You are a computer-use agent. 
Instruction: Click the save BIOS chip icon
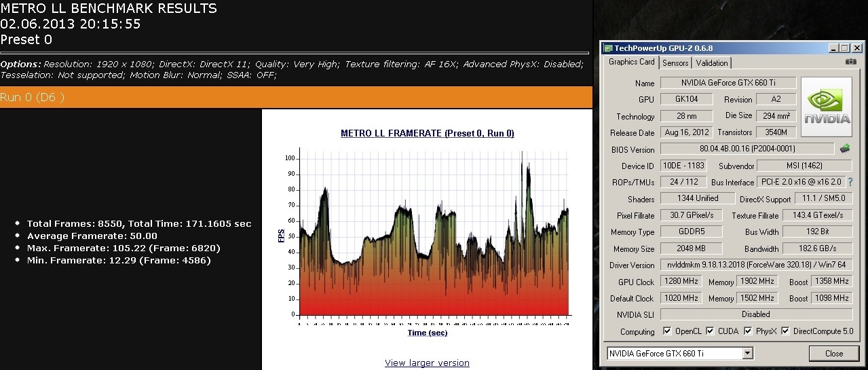(845, 149)
